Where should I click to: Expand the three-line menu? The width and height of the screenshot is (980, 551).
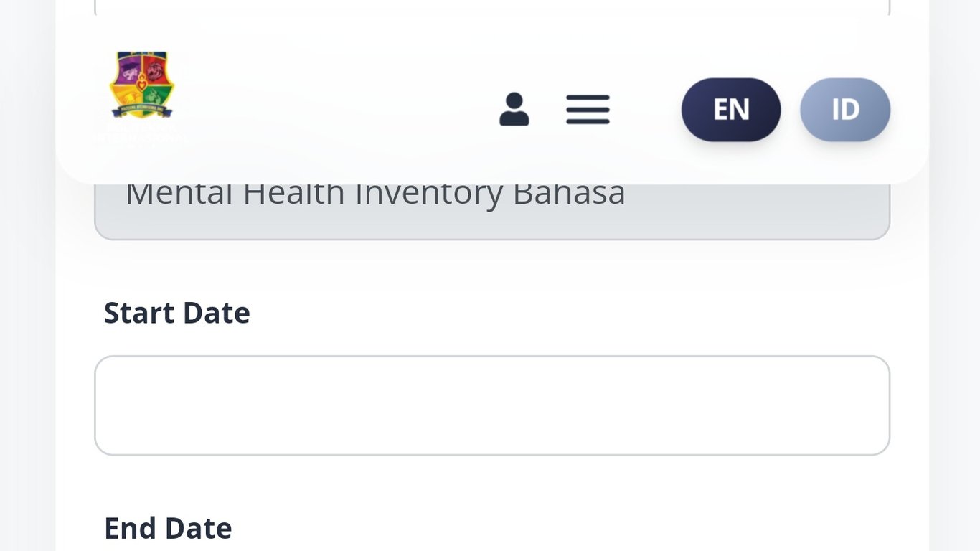coord(588,110)
